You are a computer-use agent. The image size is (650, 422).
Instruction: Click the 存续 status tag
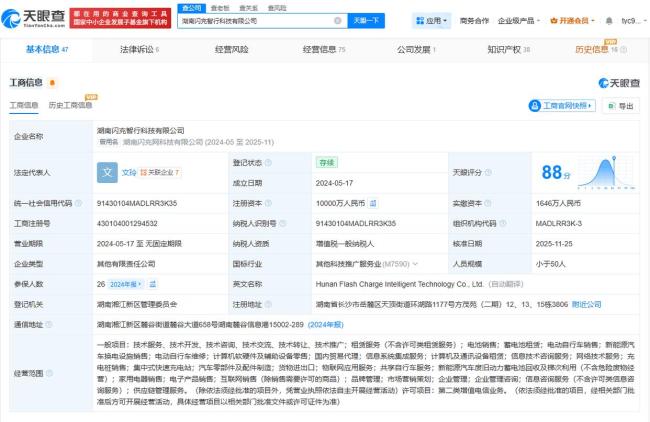pyautogui.click(x=327, y=162)
